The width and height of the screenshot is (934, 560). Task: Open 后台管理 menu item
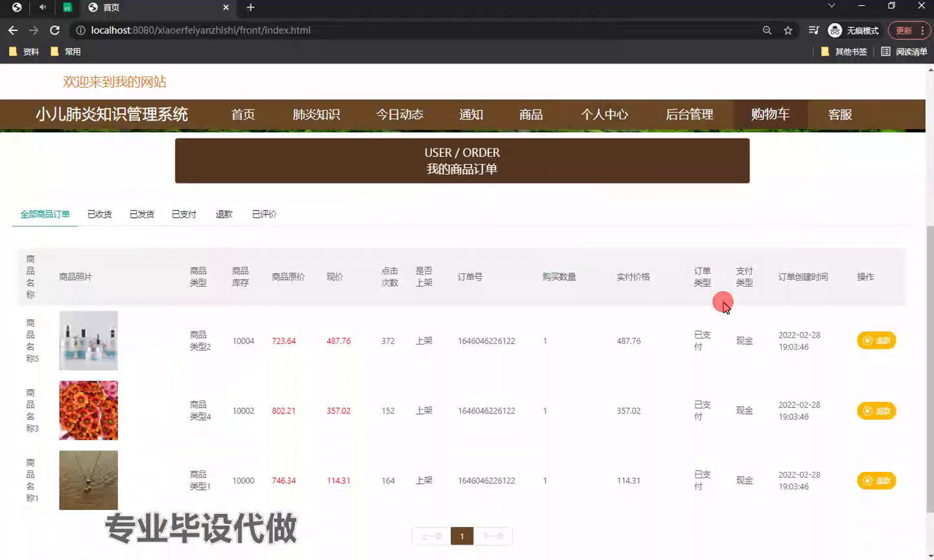pos(689,115)
